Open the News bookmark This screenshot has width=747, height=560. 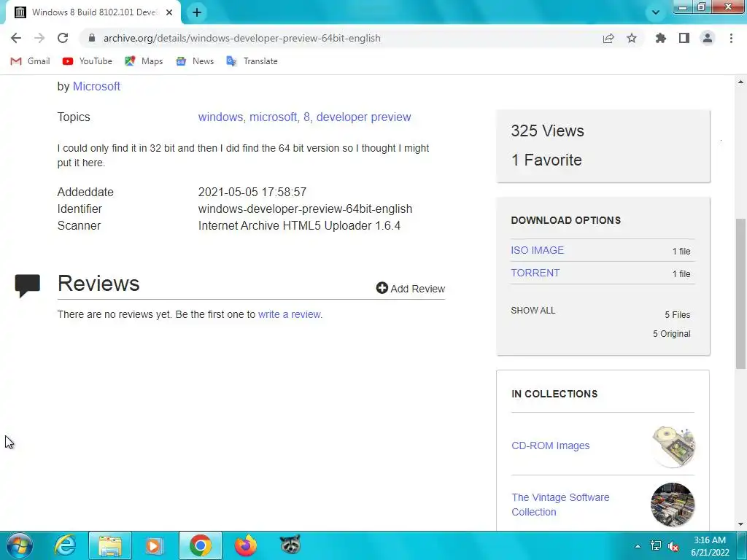point(195,61)
